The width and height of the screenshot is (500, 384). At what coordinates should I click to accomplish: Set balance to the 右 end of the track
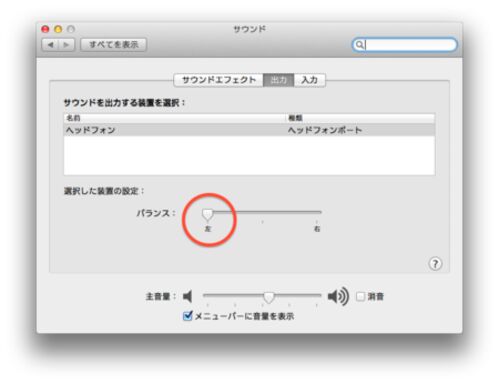317,212
